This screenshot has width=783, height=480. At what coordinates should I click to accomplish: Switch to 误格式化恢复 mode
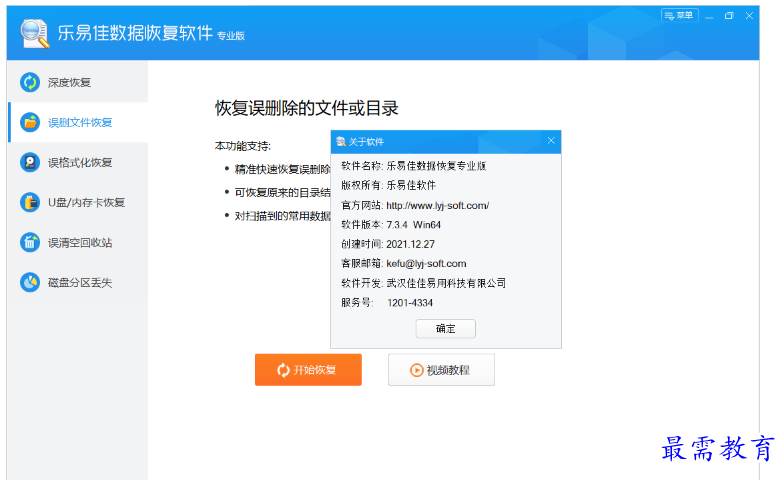pos(78,162)
